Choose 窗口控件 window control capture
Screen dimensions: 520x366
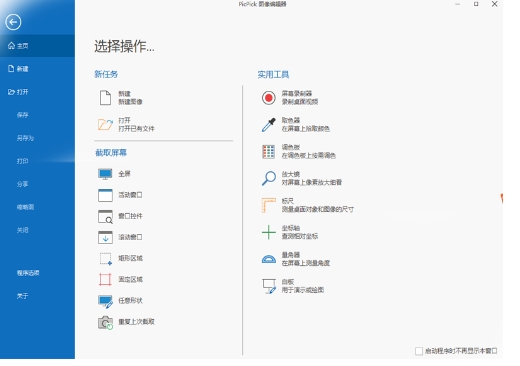120,216
